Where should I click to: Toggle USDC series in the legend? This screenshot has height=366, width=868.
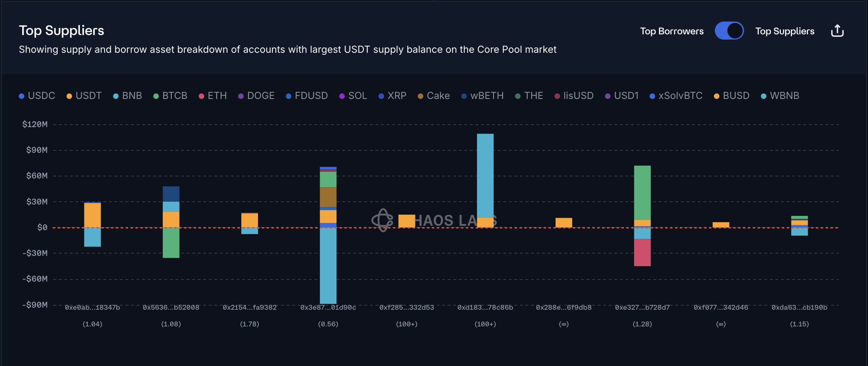pos(37,96)
